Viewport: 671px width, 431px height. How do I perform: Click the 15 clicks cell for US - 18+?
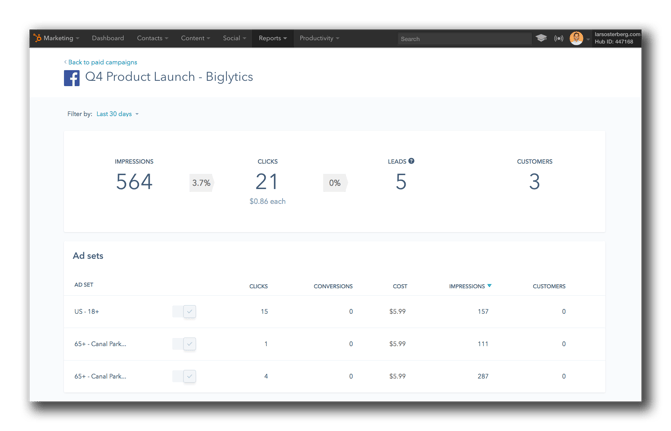tap(264, 312)
